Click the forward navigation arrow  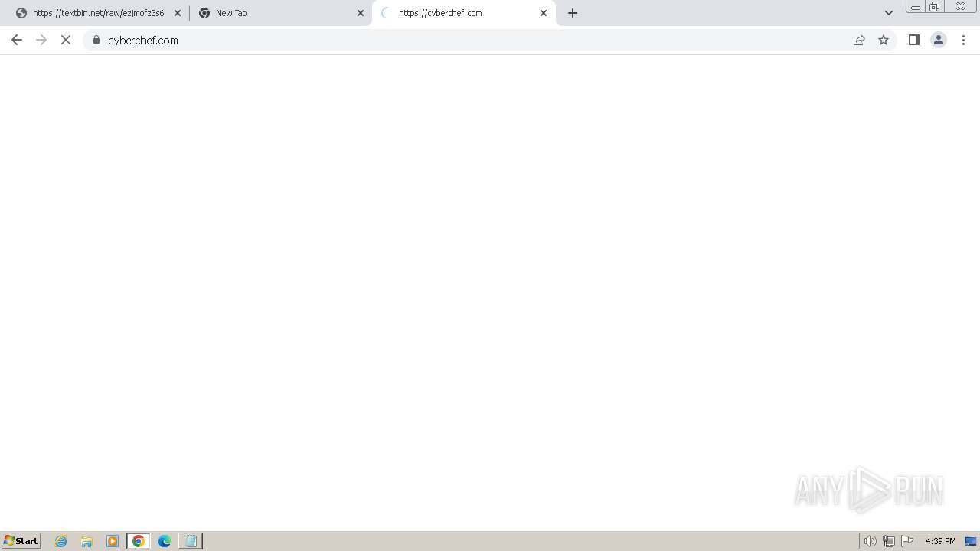coord(41,40)
